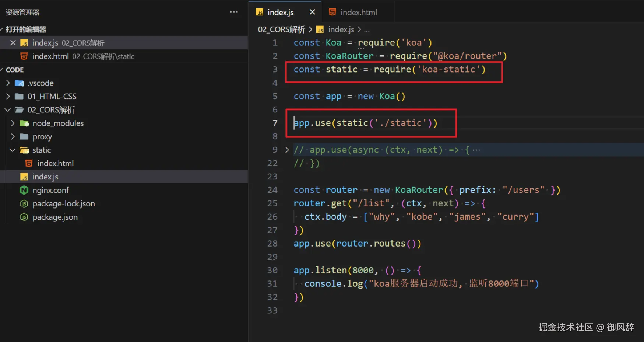The width and height of the screenshot is (644, 342).
Task: Select index.js 02_CORS解析 in open editors
Action: click(x=124, y=43)
